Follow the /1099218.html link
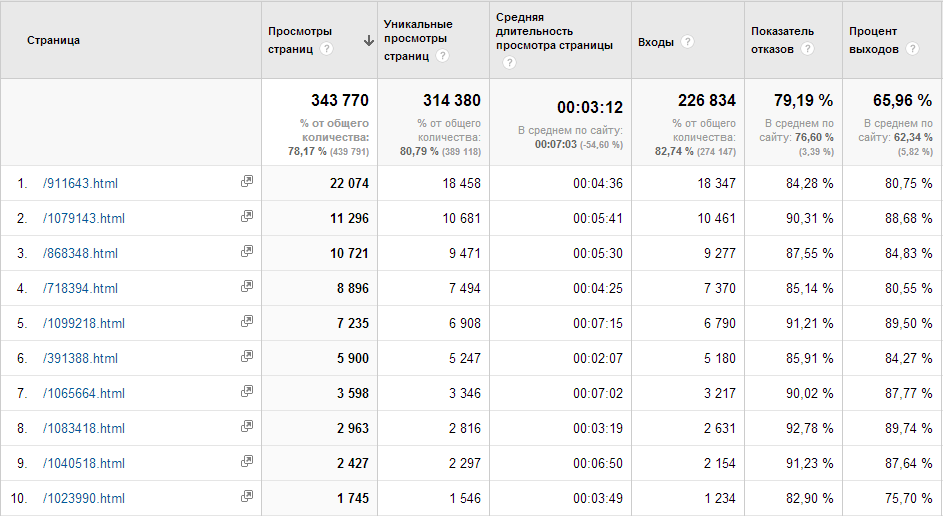This screenshot has height=517, width=943. pos(84,323)
